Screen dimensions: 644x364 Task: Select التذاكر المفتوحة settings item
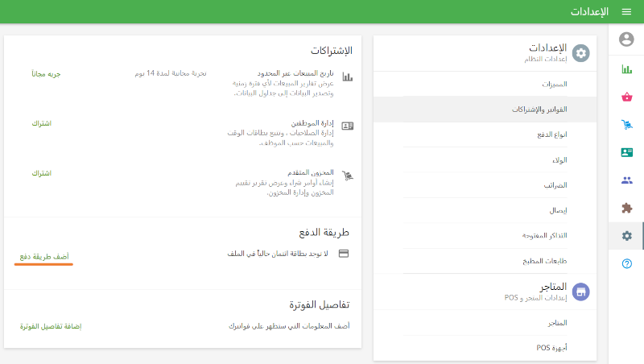(485, 236)
